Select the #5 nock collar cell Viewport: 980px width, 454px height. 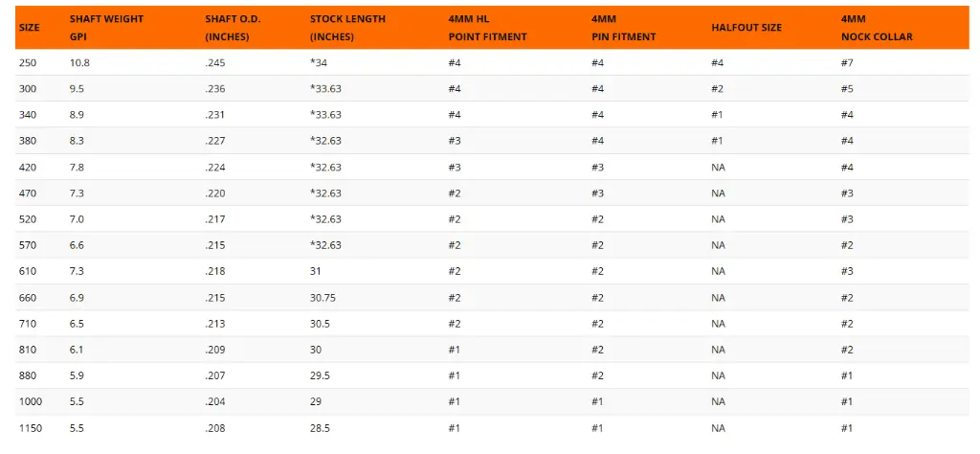pyautogui.click(x=847, y=88)
